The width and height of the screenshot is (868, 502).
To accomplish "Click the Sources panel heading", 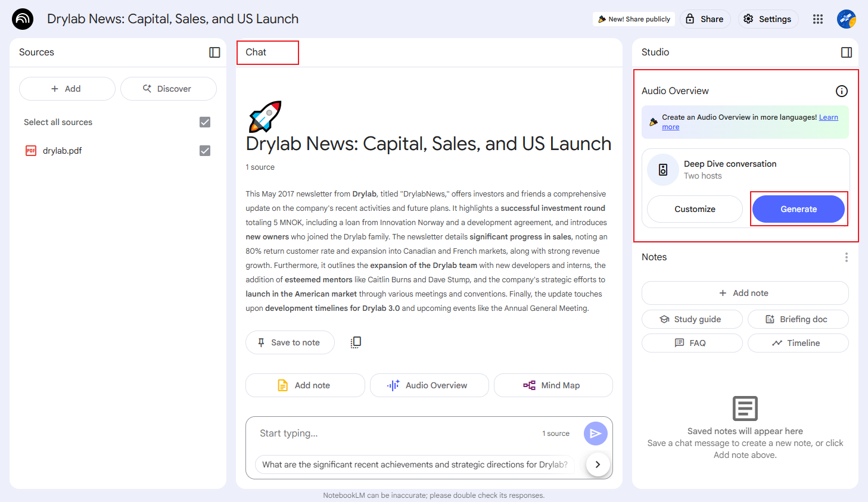I will coord(36,52).
